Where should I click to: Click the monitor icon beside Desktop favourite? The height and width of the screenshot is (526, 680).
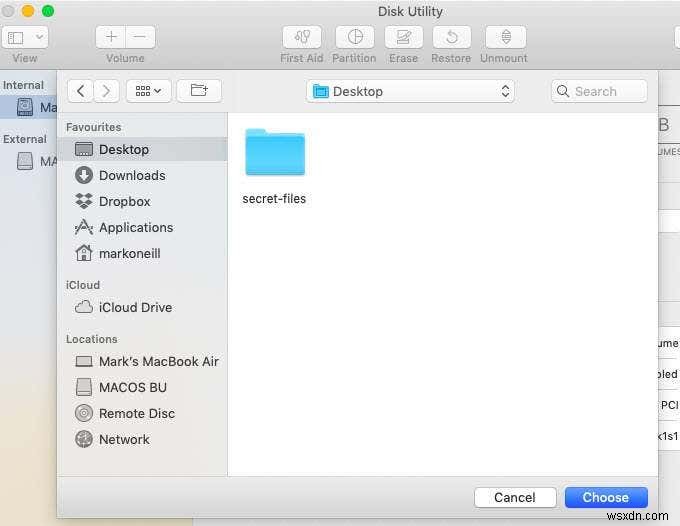click(x=84, y=150)
